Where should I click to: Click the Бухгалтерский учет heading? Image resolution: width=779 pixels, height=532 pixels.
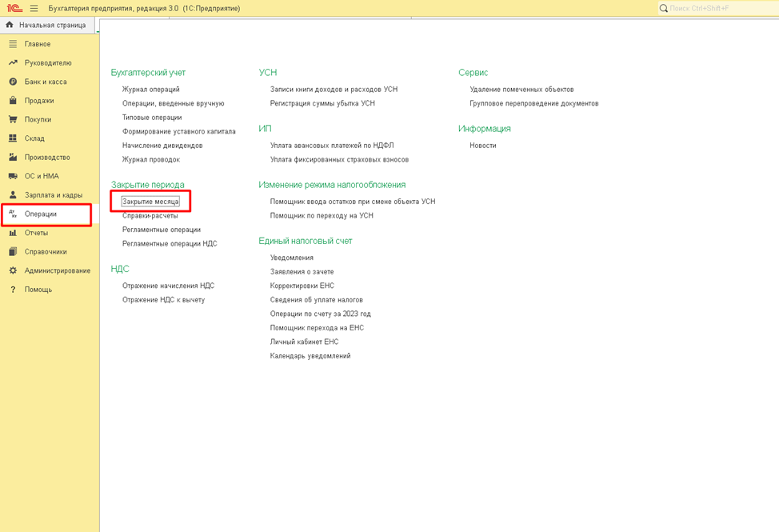[148, 73]
